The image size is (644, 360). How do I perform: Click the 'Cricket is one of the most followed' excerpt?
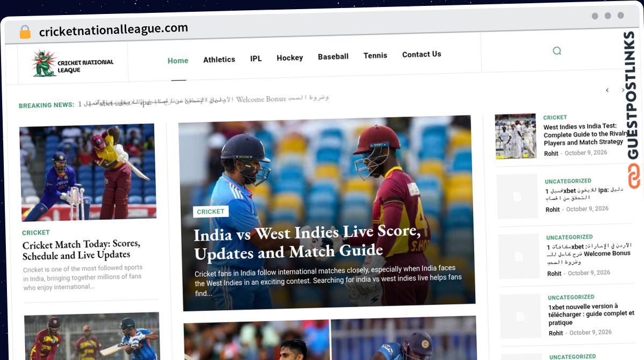click(x=84, y=277)
